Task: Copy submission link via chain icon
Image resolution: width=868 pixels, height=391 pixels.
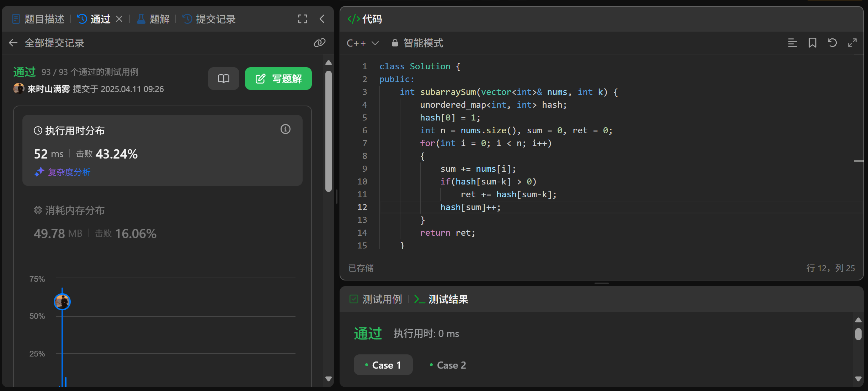Action: [x=319, y=43]
